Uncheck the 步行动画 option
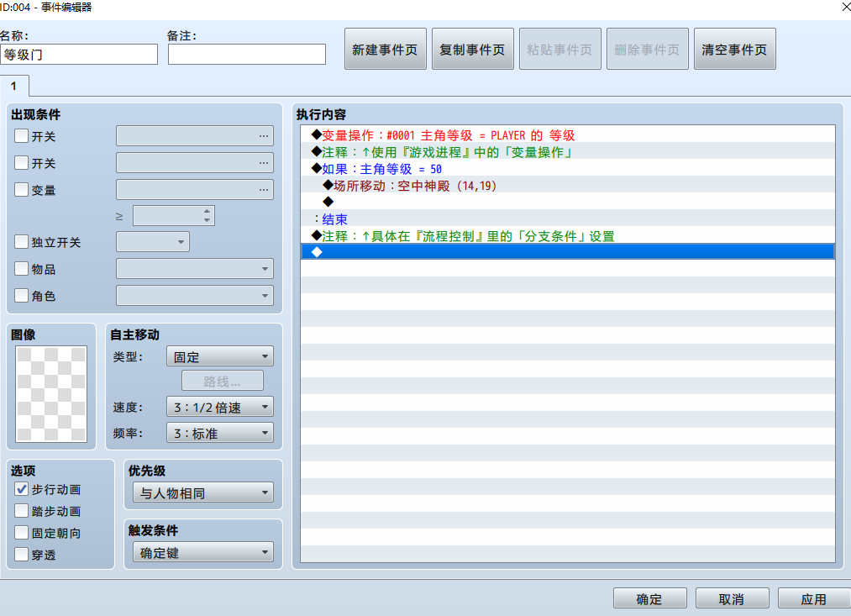851x616 pixels. tap(21, 489)
